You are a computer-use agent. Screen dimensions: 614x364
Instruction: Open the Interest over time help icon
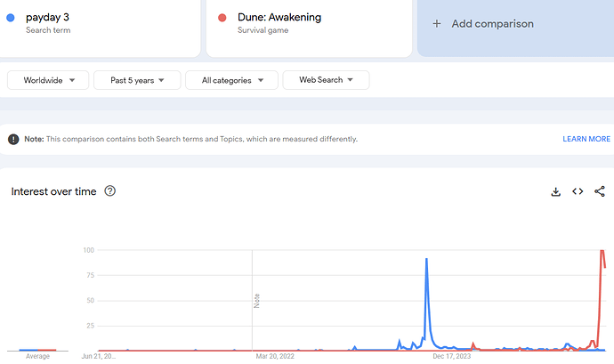pos(110,190)
